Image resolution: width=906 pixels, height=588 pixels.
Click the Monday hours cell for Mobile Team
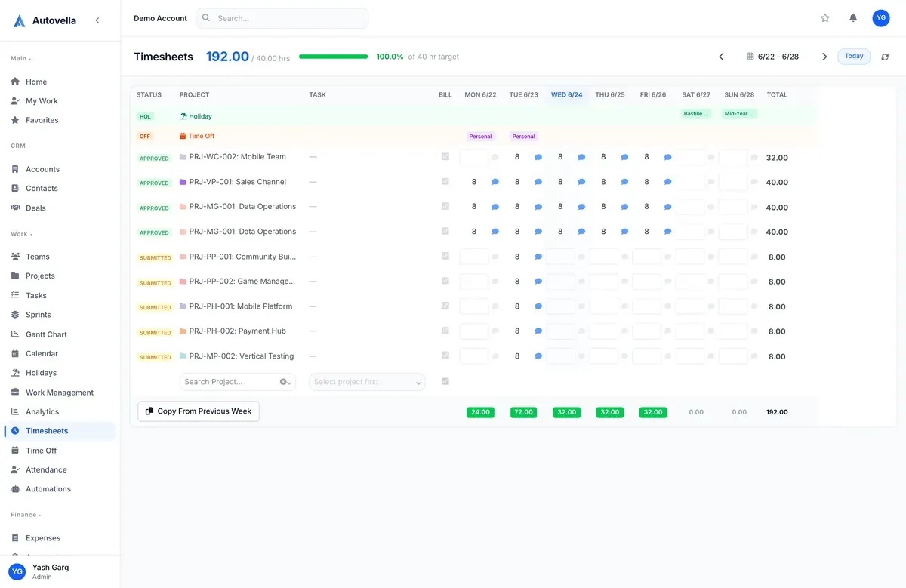click(x=474, y=157)
